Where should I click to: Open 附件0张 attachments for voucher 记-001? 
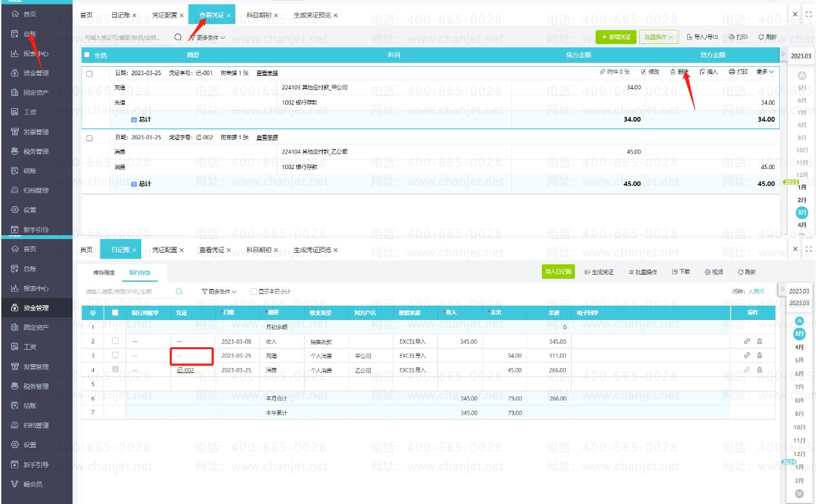point(614,72)
